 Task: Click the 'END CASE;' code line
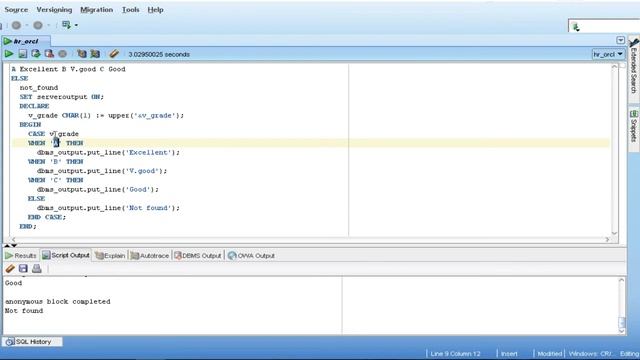point(47,217)
